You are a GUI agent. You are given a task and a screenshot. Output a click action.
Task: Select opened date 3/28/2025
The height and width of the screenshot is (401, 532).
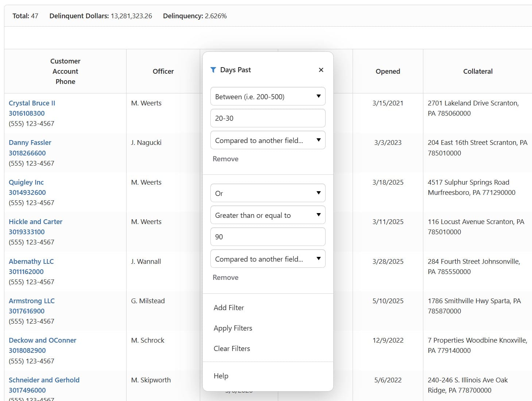click(x=388, y=261)
